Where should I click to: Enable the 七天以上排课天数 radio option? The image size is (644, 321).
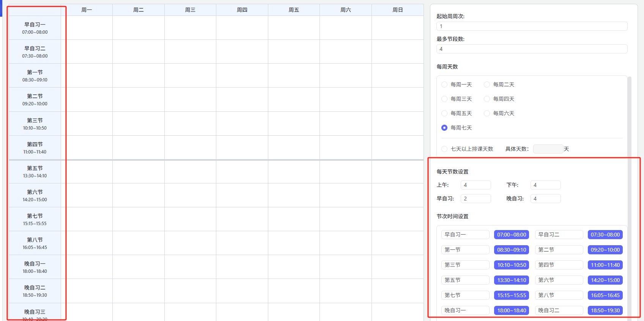(x=444, y=149)
